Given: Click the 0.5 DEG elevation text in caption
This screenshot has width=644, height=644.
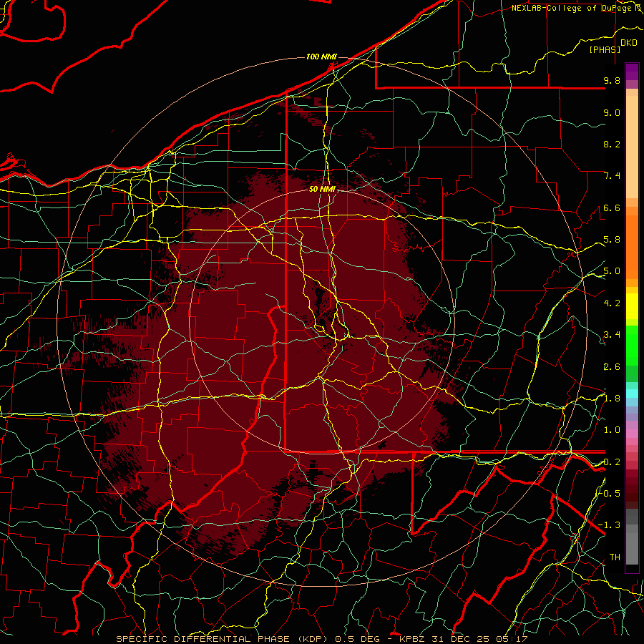Looking at the screenshot, I should coord(358,639).
